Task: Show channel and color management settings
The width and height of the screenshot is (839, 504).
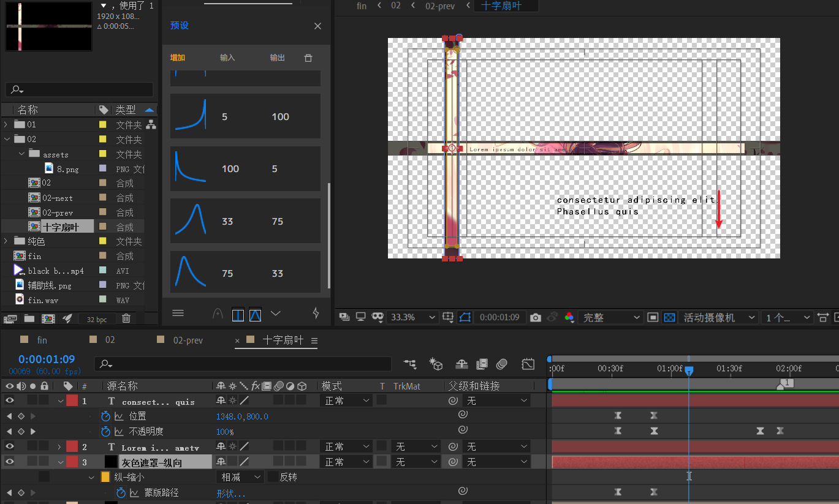Action: click(x=569, y=317)
